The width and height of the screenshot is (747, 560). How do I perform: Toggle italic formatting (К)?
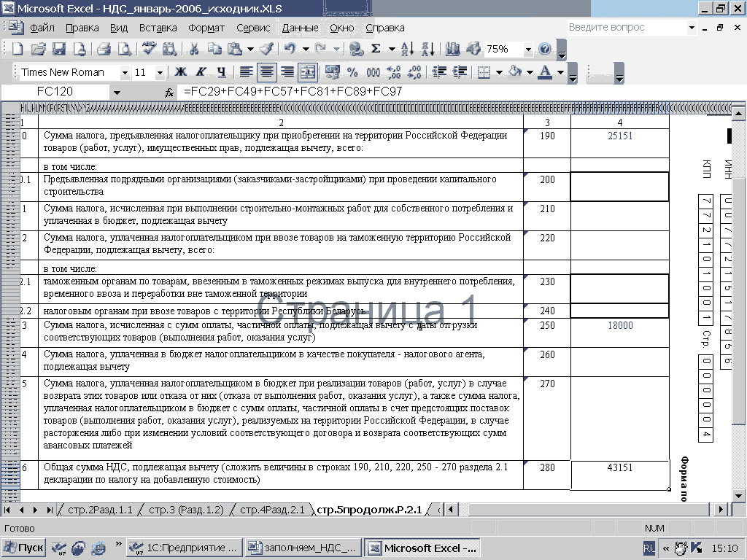point(201,72)
